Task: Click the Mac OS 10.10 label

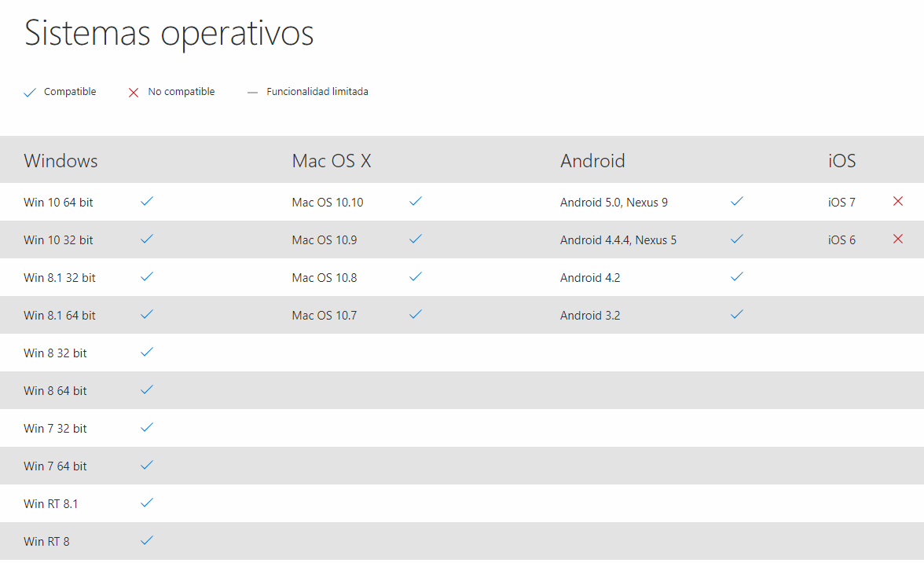Action: point(328,203)
